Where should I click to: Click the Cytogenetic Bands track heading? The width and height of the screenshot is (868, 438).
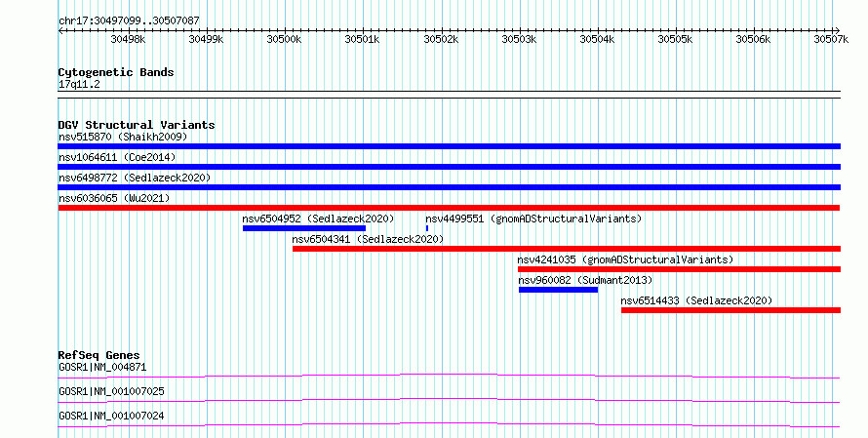(116, 72)
